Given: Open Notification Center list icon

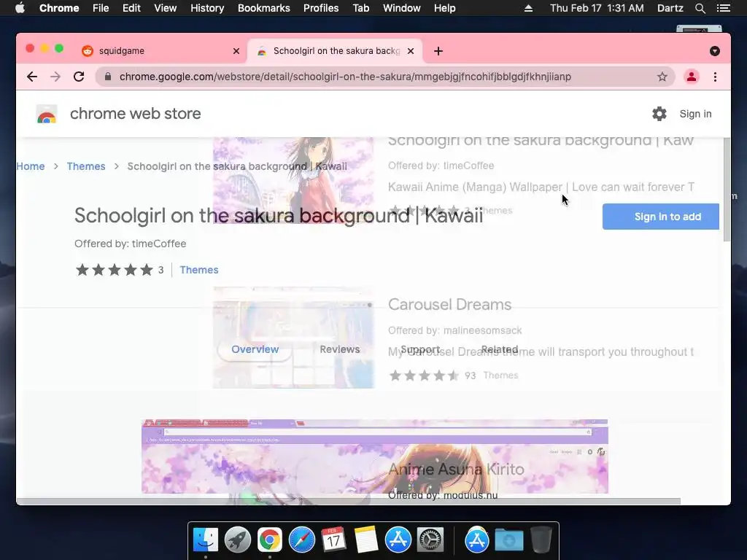Looking at the screenshot, I should coord(724,8).
